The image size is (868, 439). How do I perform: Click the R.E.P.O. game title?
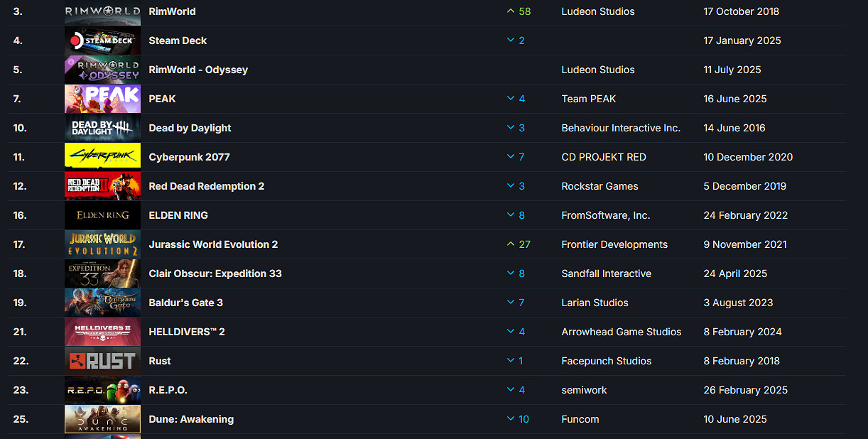pos(168,390)
